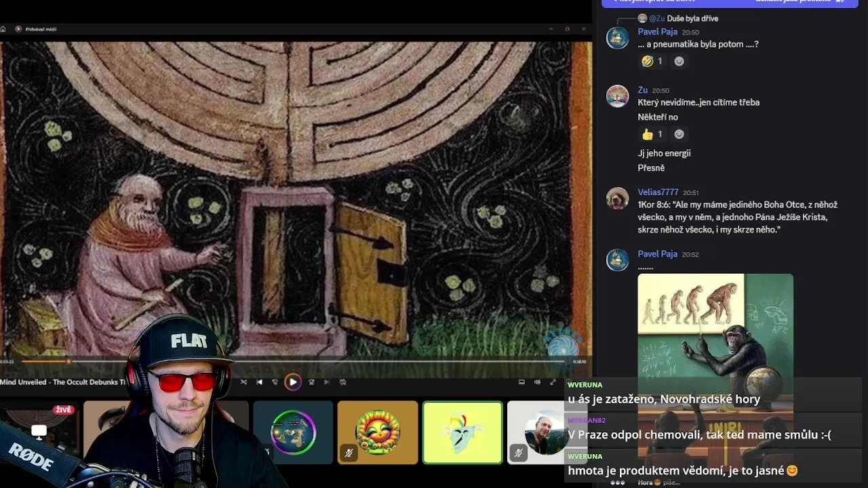Click Velias7777's avatar

[x=617, y=198]
